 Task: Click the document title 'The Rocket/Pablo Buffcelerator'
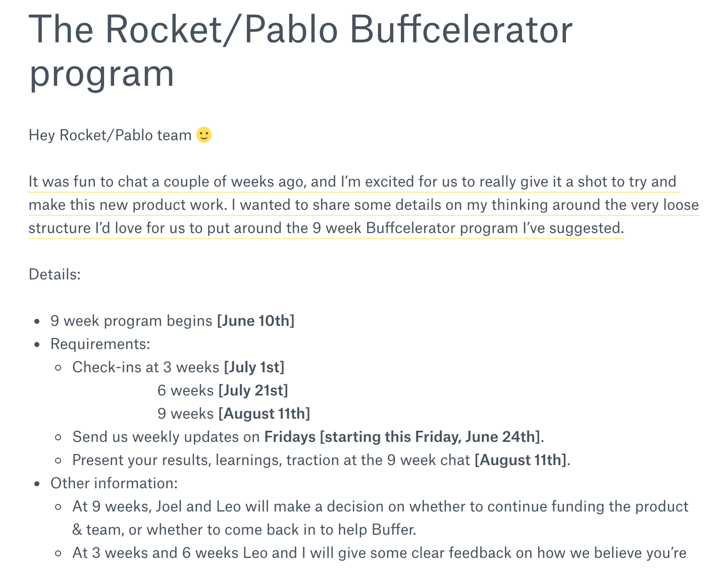coord(301,29)
